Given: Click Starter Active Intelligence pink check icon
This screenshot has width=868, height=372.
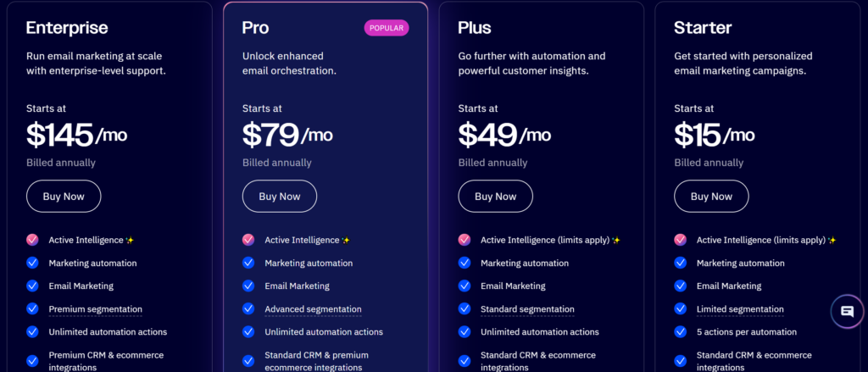Looking at the screenshot, I should pos(681,240).
